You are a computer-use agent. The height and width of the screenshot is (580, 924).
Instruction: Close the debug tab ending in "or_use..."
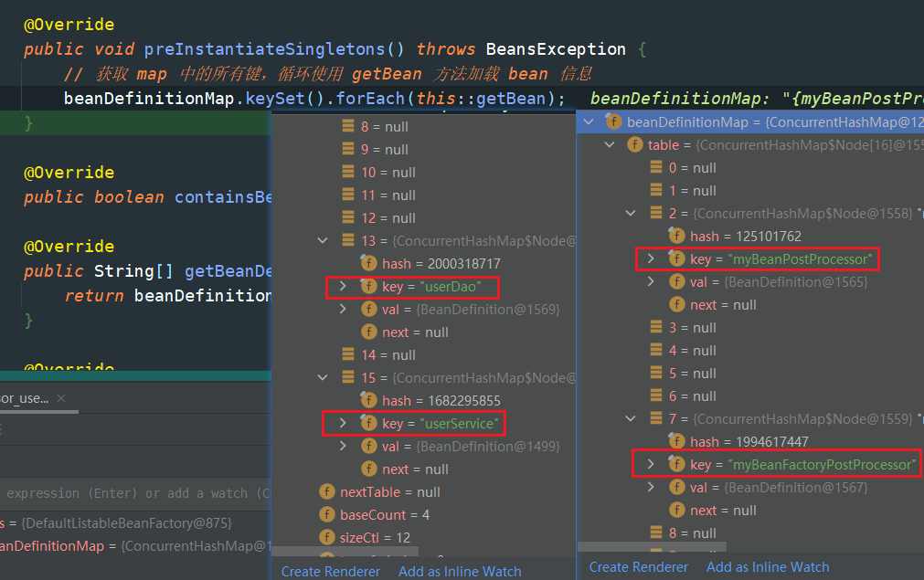pyautogui.click(x=61, y=398)
